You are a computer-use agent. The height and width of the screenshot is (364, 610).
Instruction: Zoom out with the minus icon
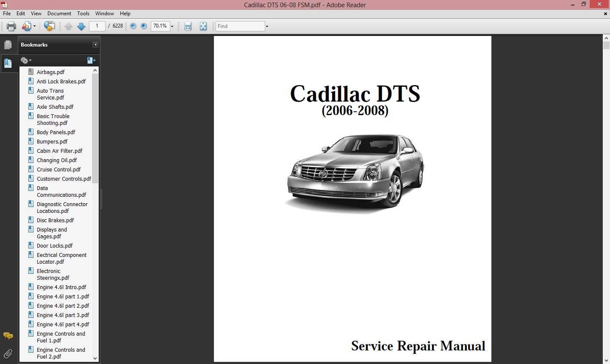coord(133,26)
